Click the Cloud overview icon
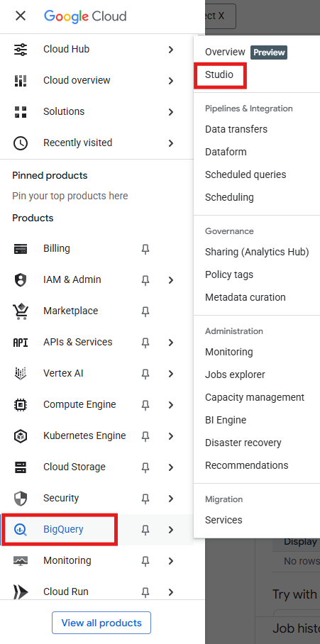The height and width of the screenshot is (644, 320). point(20,81)
